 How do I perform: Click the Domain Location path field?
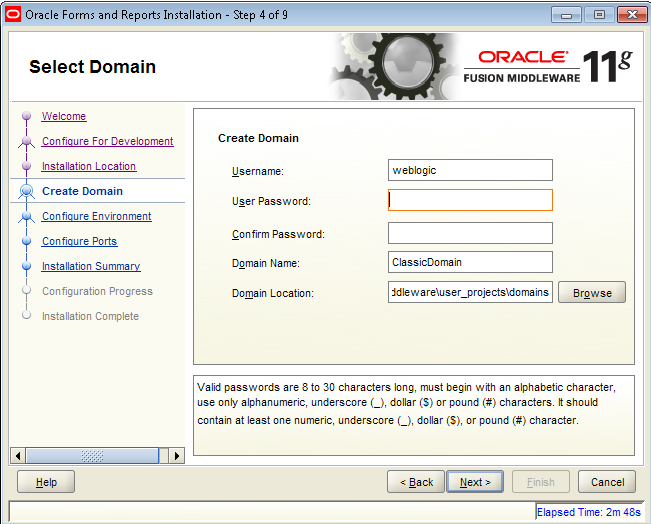[470, 292]
